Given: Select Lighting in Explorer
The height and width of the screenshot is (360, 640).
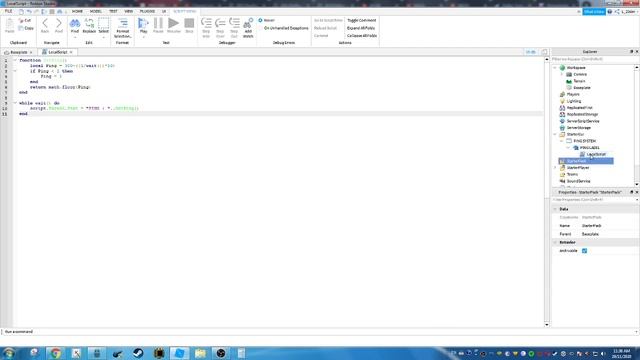Looking at the screenshot, I should click(573, 101).
